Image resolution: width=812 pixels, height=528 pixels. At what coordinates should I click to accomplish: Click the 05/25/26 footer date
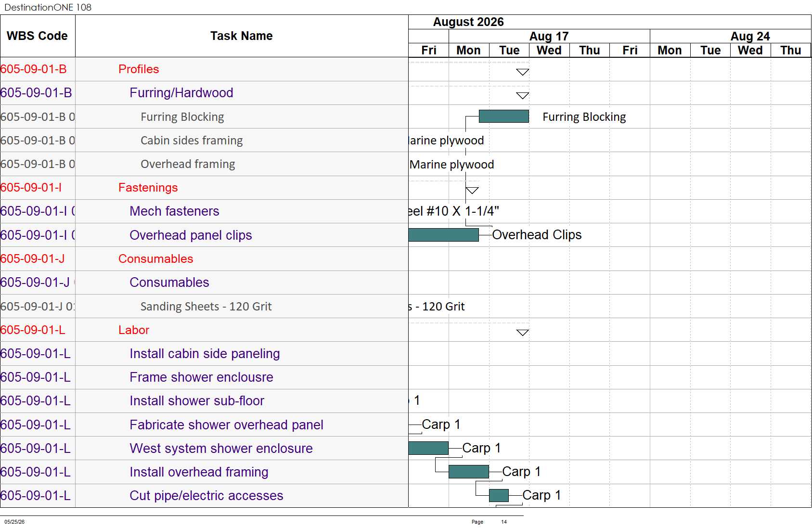pyautogui.click(x=14, y=522)
